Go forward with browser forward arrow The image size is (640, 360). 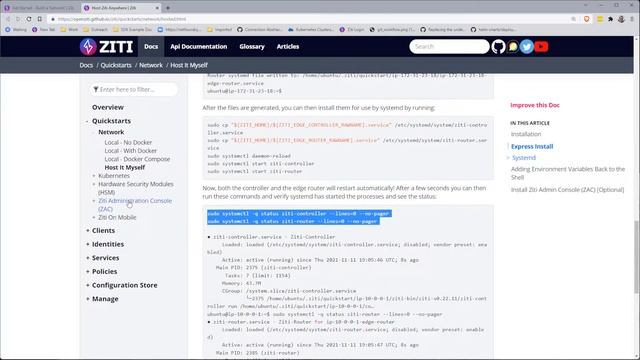click(18, 19)
